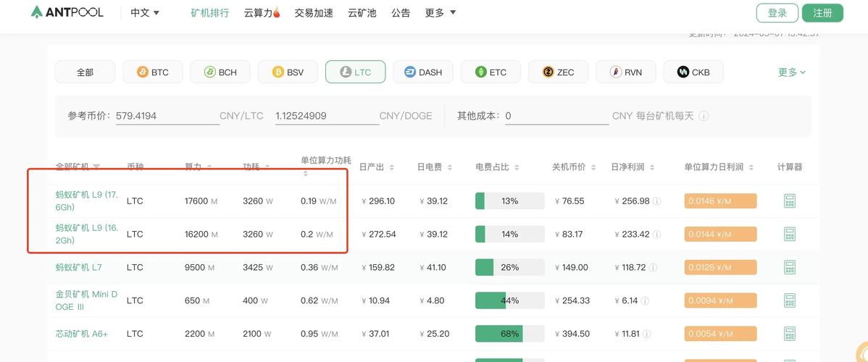Click the AntPool logo
868x362 pixels.
coord(67,12)
